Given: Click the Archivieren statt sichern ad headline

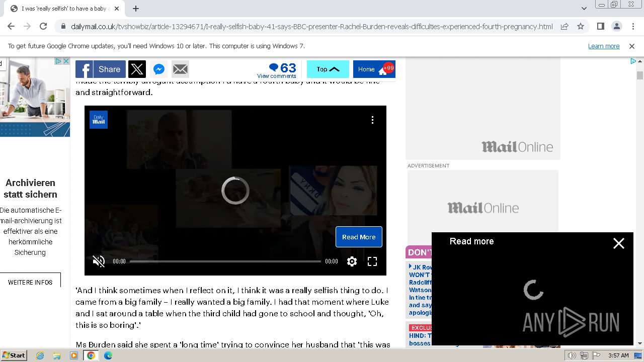Looking at the screenshot, I should 30,189.
